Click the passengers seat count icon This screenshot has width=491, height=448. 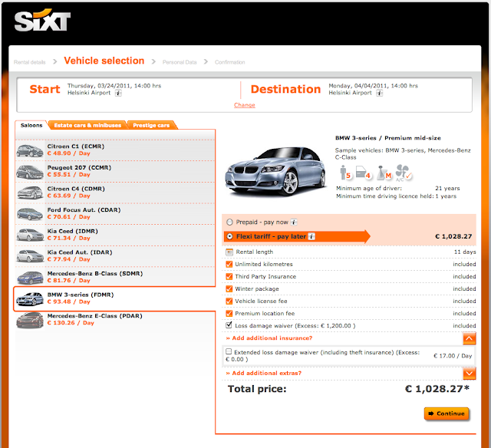(345, 173)
